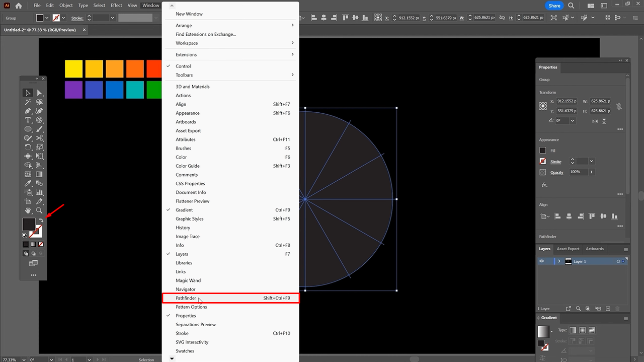Switch to the Asset Export tab
This screenshot has height=362, width=644.
(x=568, y=249)
